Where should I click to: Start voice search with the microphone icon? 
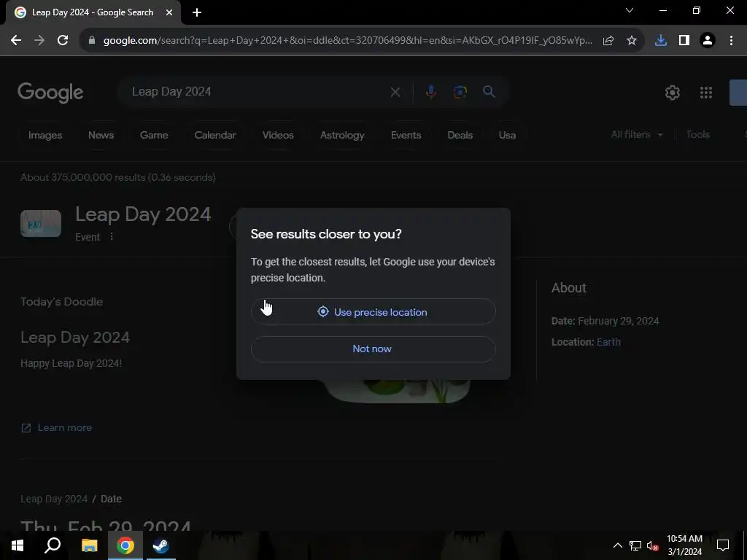pos(430,92)
